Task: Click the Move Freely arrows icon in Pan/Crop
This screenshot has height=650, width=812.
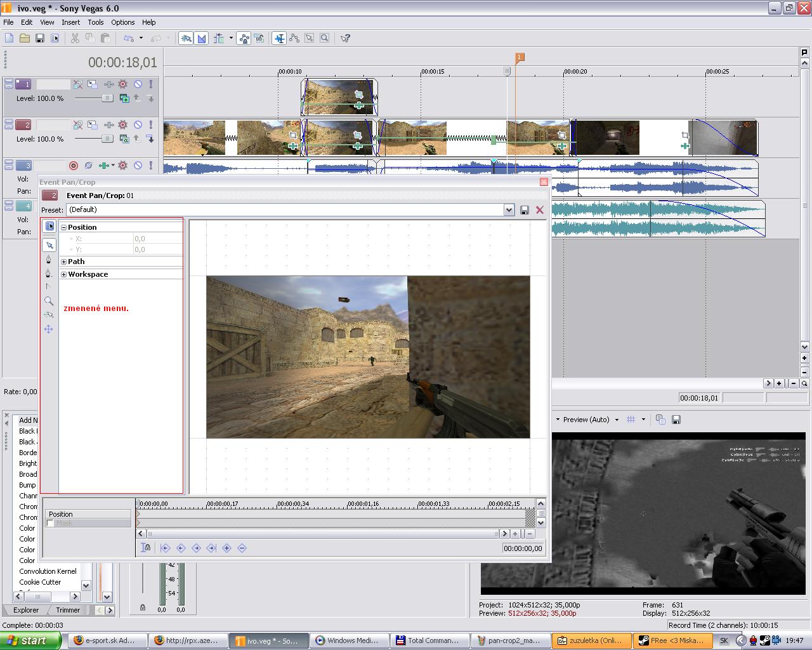Action: [48, 329]
